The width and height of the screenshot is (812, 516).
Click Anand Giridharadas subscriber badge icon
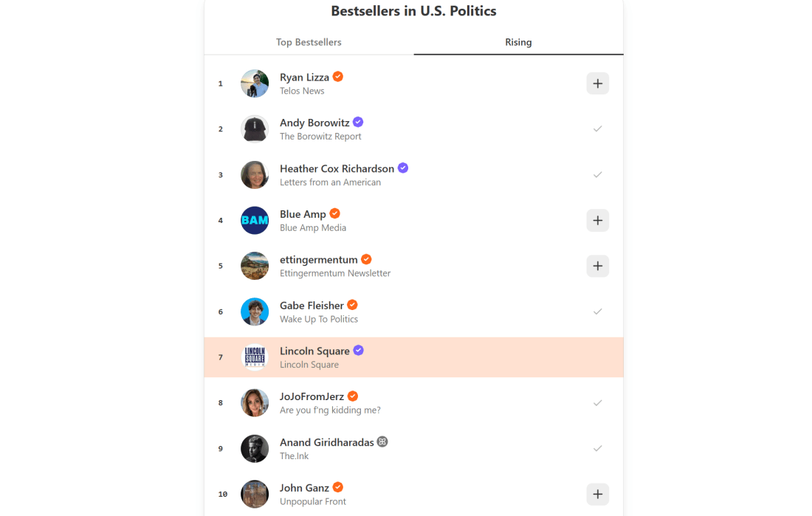tap(382, 441)
